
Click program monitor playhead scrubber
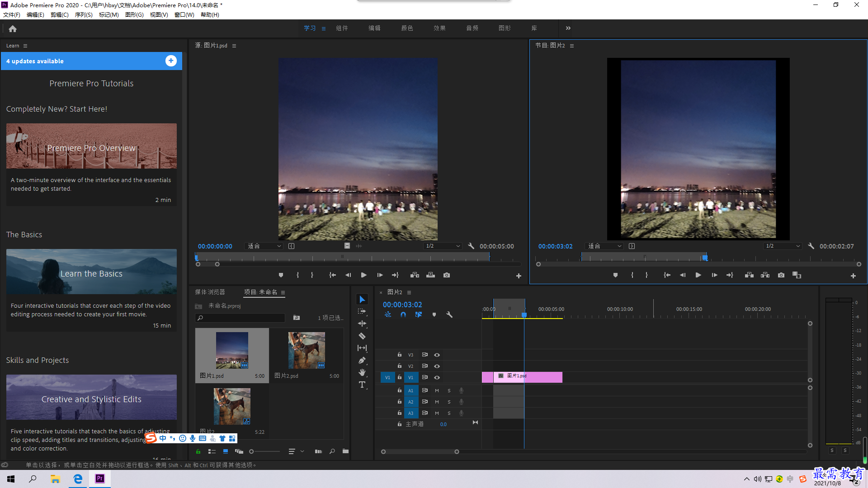(x=705, y=258)
